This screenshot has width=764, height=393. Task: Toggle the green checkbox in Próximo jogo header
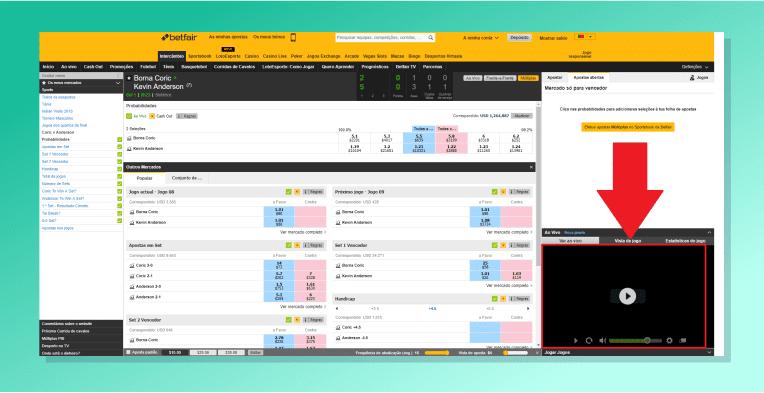tap(495, 192)
